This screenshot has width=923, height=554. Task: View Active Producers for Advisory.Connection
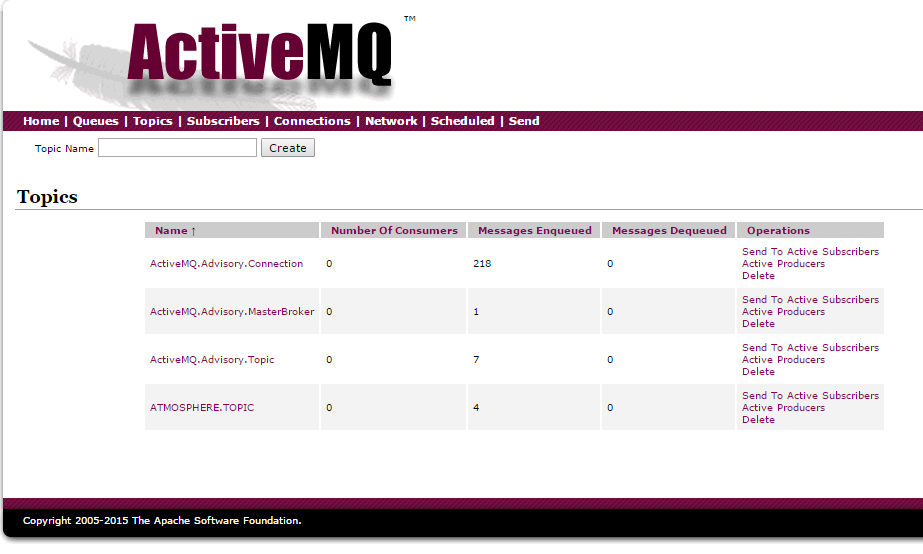point(783,263)
